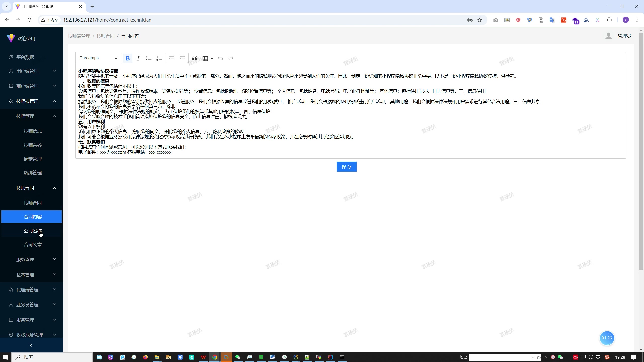Select 合同内容 menu item
Viewport: 644px width, 362px height.
[31, 217]
